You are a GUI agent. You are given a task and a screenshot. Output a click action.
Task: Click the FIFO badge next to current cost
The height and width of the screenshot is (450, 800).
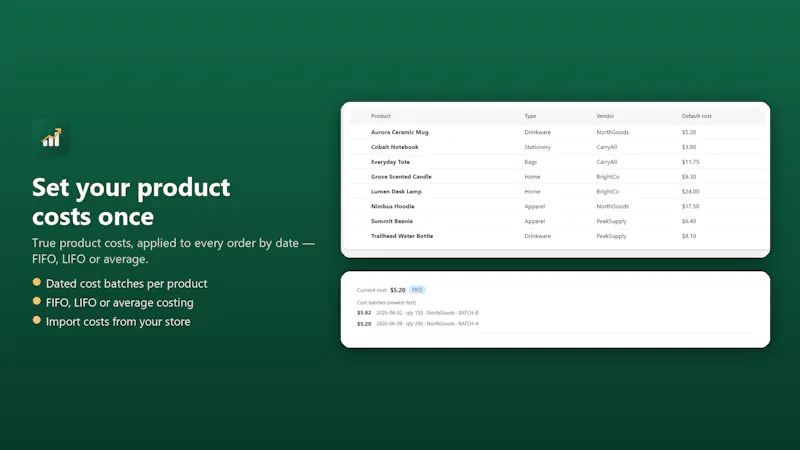(417, 290)
